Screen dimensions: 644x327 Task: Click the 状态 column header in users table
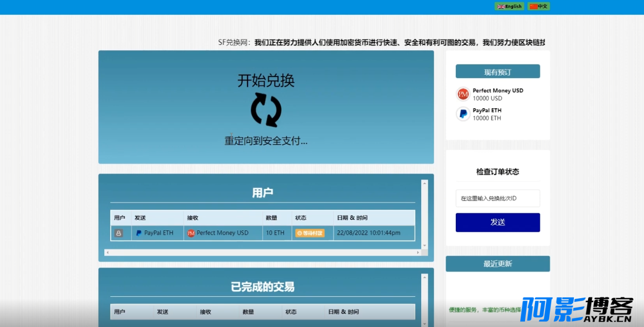tap(301, 218)
